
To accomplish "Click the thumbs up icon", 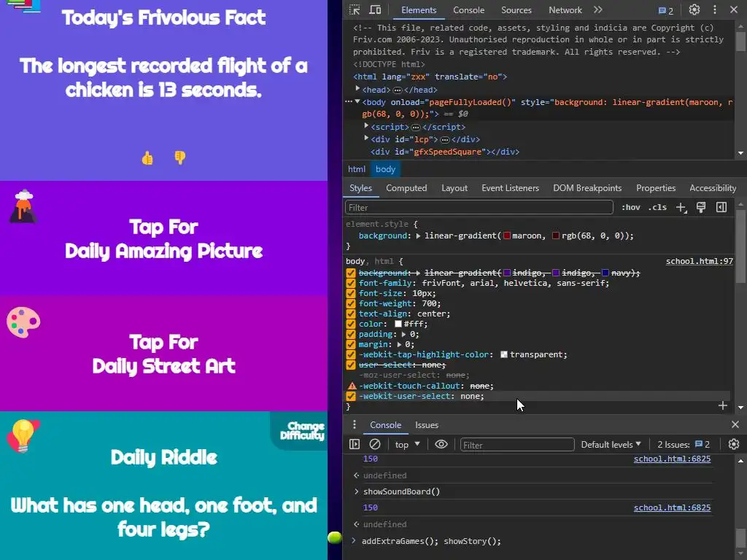I will point(147,157).
